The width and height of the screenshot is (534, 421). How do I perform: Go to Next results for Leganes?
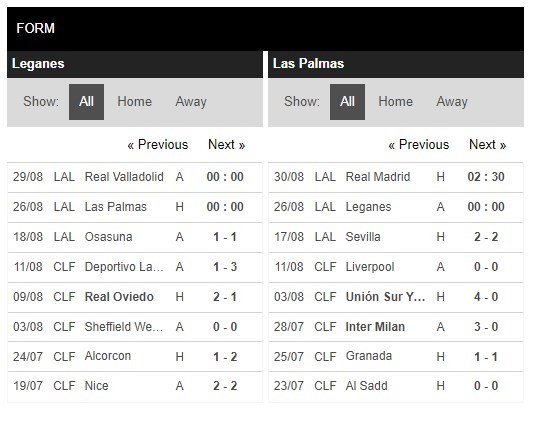click(x=226, y=144)
